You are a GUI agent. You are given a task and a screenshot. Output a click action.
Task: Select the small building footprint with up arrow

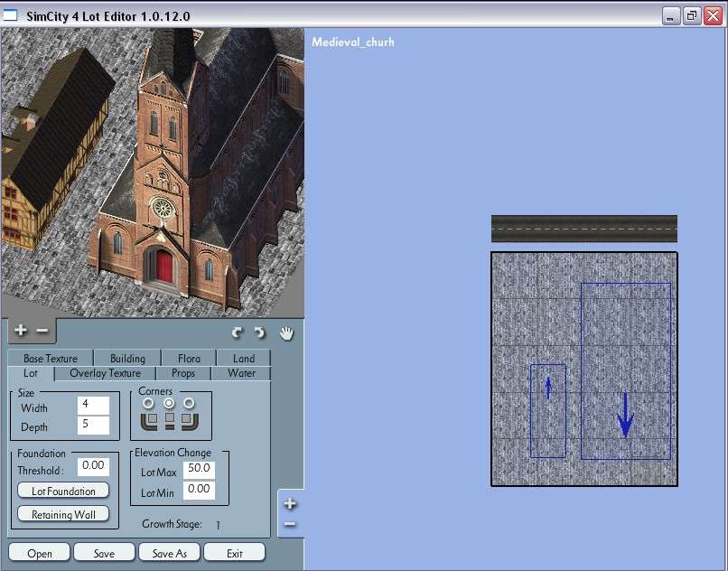point(548,410)
